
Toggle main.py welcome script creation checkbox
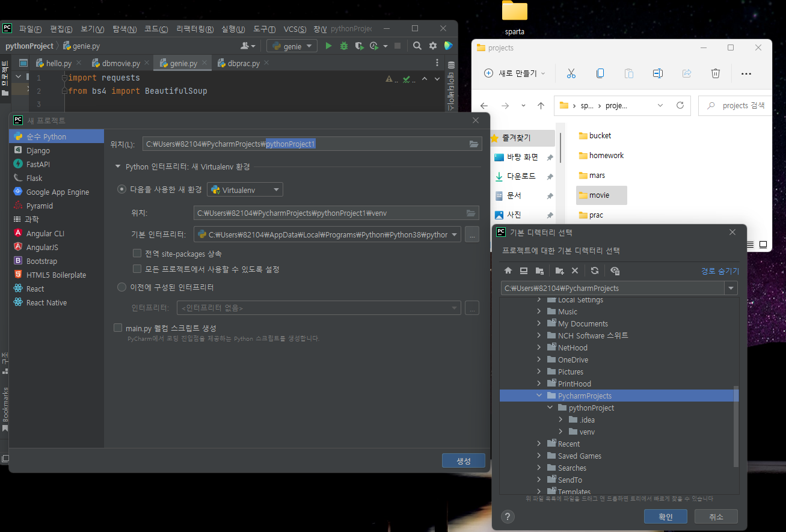[118, 328]
